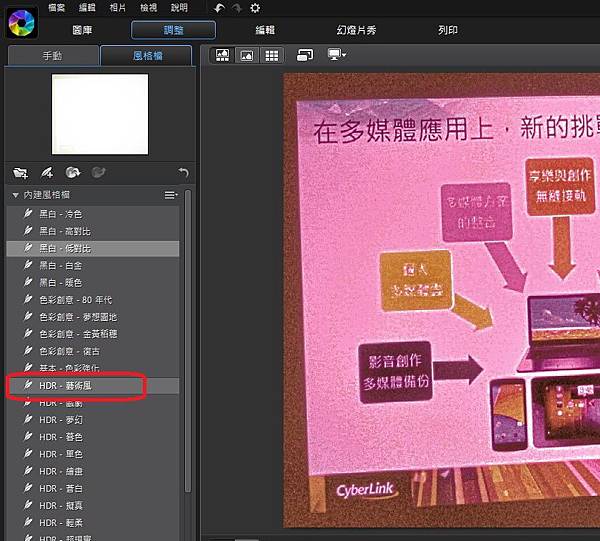Select the HDR - 繪畫 preset

tap(93, 471)
